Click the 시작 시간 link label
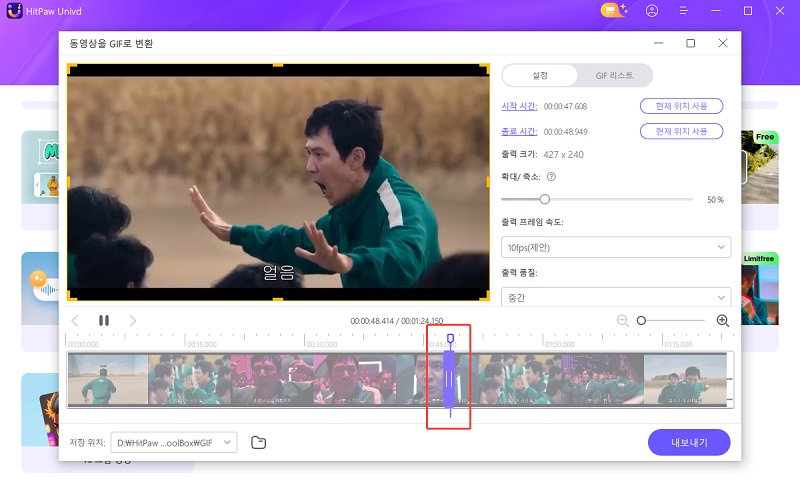The height and width of the screenshot is (493, 800). click(x=518, y=106)
